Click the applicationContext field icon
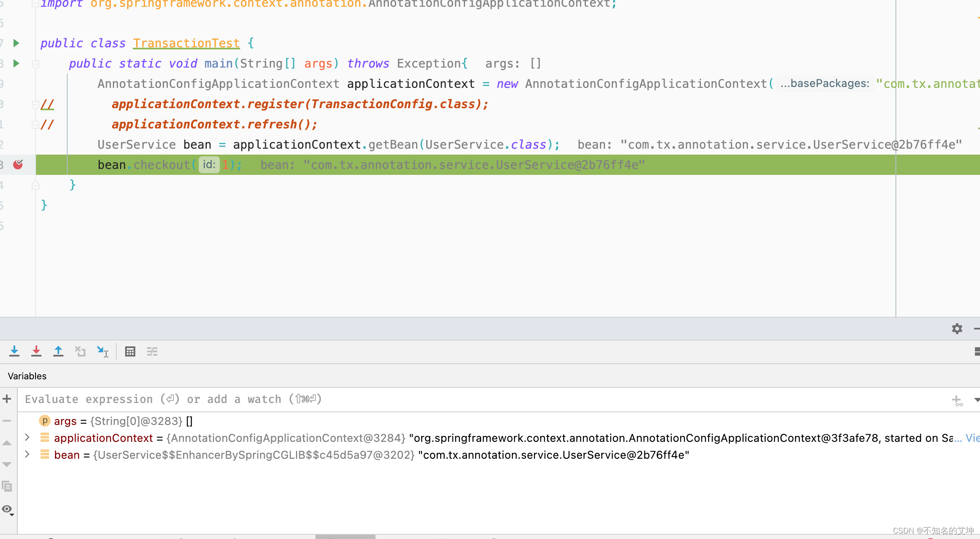This screenshot has width=980, height=539. tap(45, 438)
